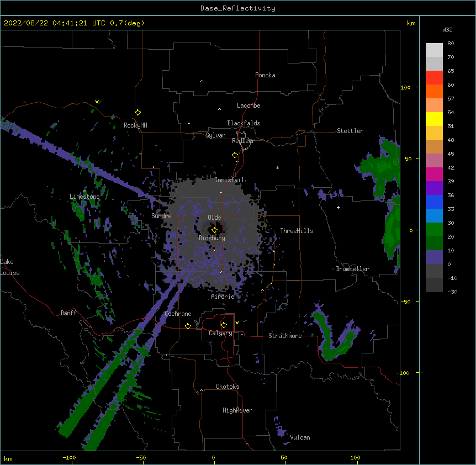
Task: Click the Base_Reflectivity title
Action: [238, 8]
